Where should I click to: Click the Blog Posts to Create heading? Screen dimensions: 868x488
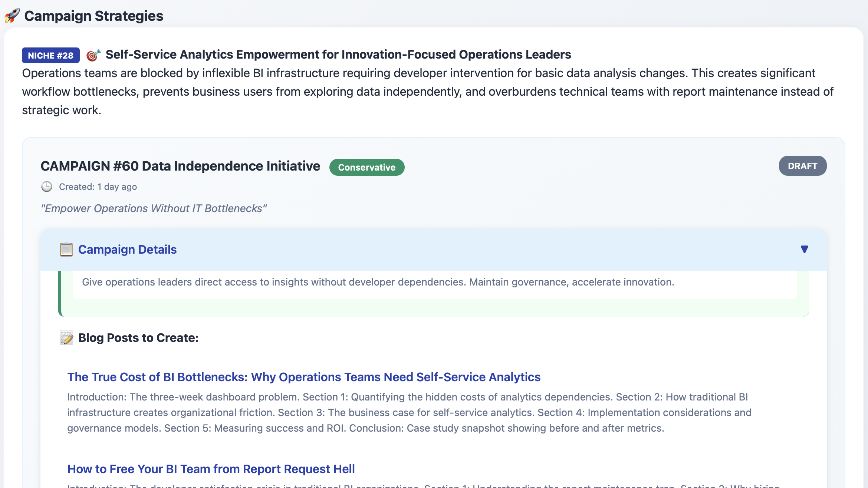[x=138, y=338]
